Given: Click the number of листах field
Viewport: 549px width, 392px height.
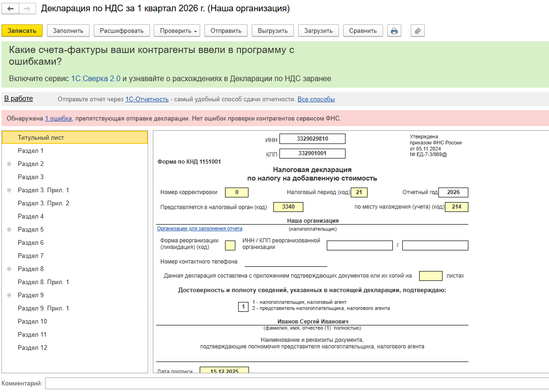Looking at the screenshot, I should point(431,276).
